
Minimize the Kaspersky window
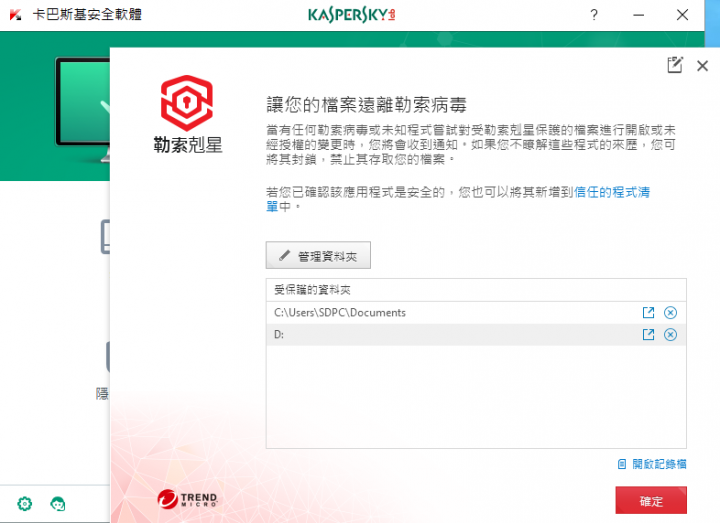click(x=638, y=15)
